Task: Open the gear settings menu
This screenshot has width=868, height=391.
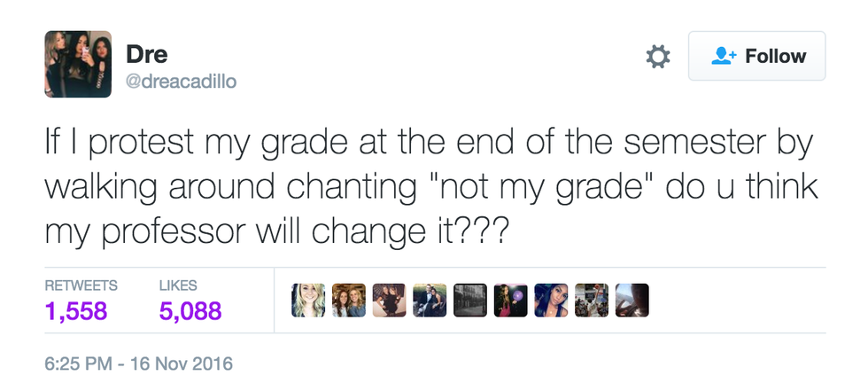Action: point(657,57)
